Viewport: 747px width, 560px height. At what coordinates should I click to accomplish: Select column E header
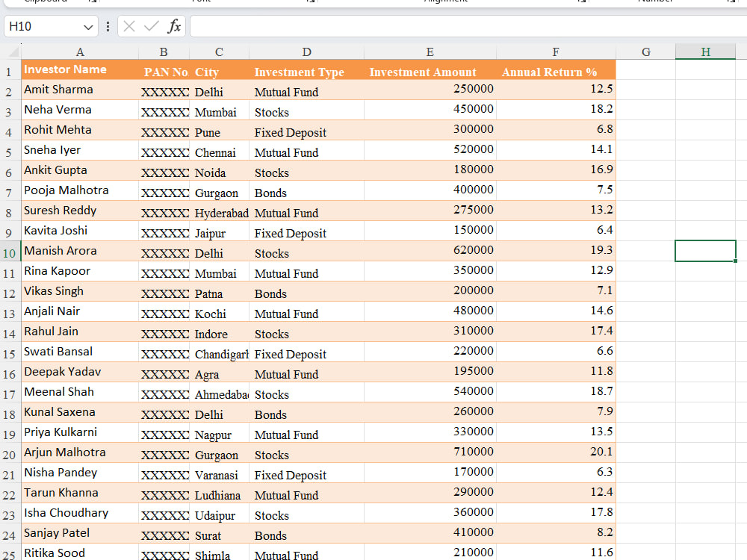(430, 52)
